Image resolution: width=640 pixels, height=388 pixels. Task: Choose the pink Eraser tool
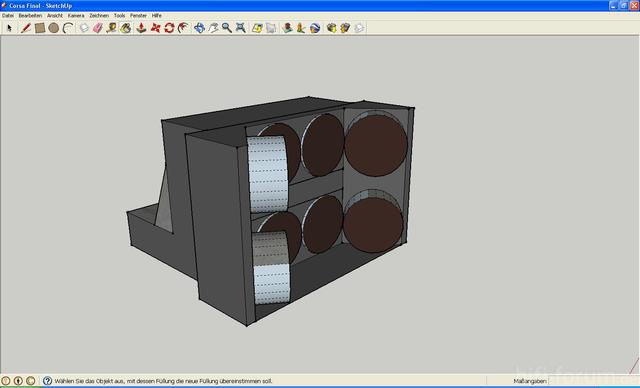[98, 28]
